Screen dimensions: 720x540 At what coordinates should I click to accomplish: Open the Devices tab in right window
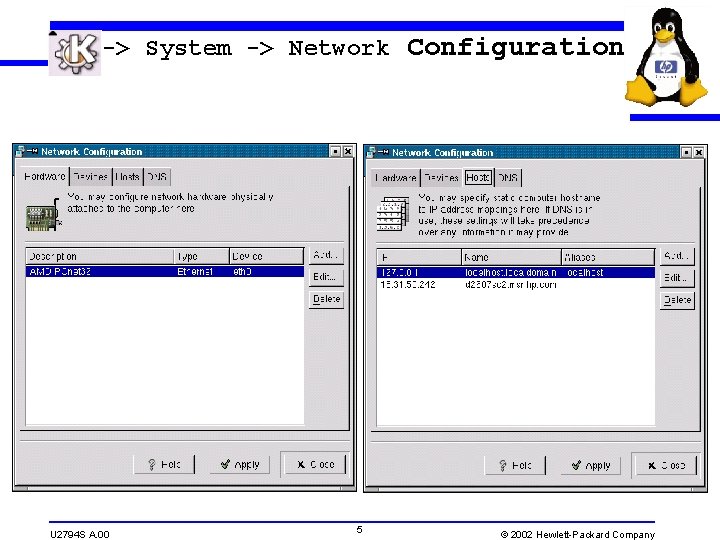click(441, 178)
